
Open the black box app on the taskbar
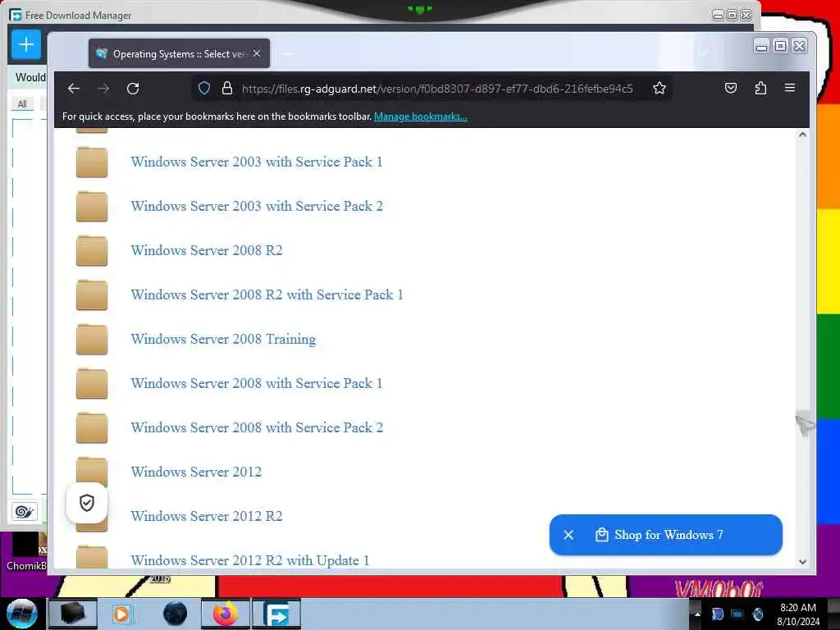click(x=73, y=614)
